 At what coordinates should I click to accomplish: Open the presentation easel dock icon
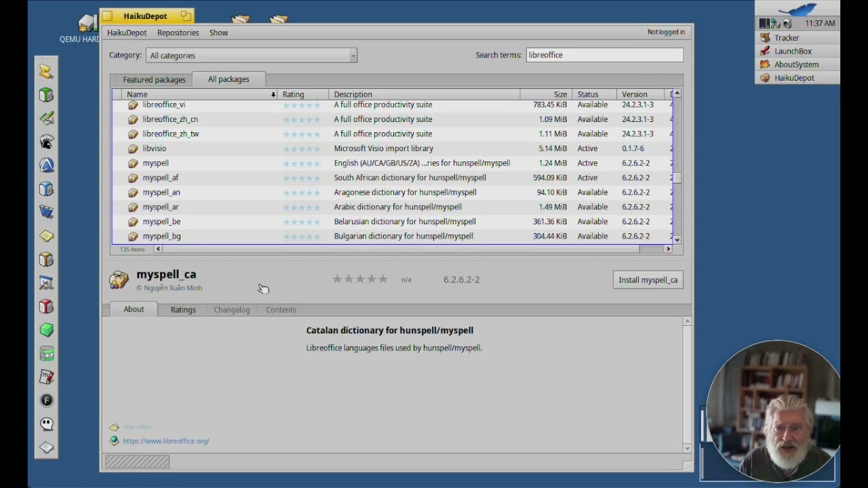(46, 283)
